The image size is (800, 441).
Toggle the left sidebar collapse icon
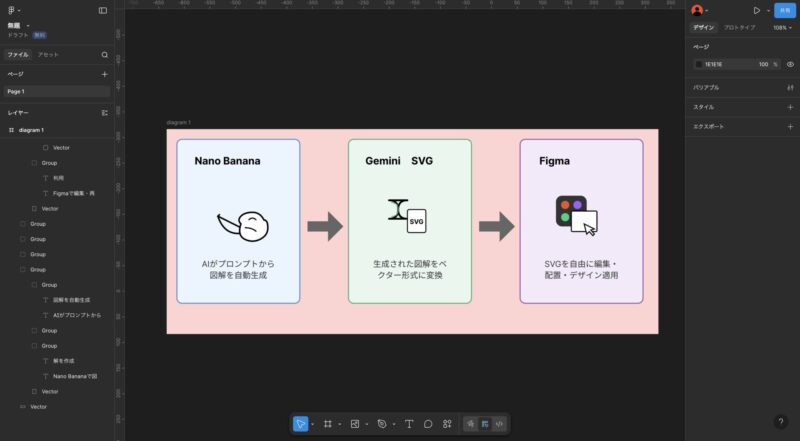[103, 10]
